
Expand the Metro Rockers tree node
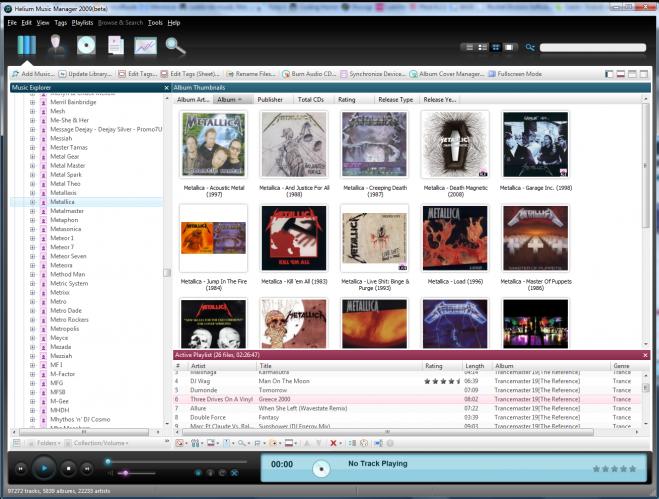tap(32, 320)
